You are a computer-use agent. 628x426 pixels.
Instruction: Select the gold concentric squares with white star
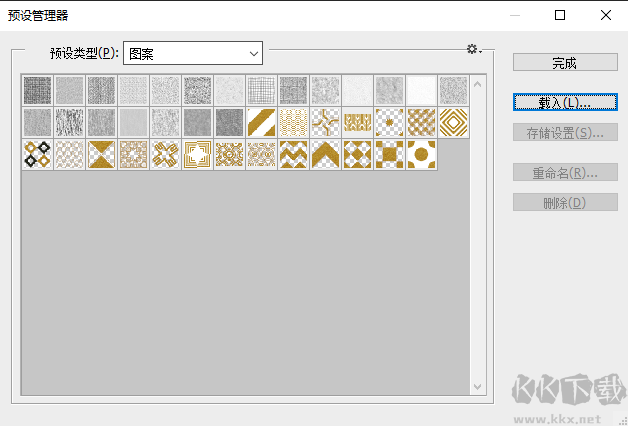197,155
